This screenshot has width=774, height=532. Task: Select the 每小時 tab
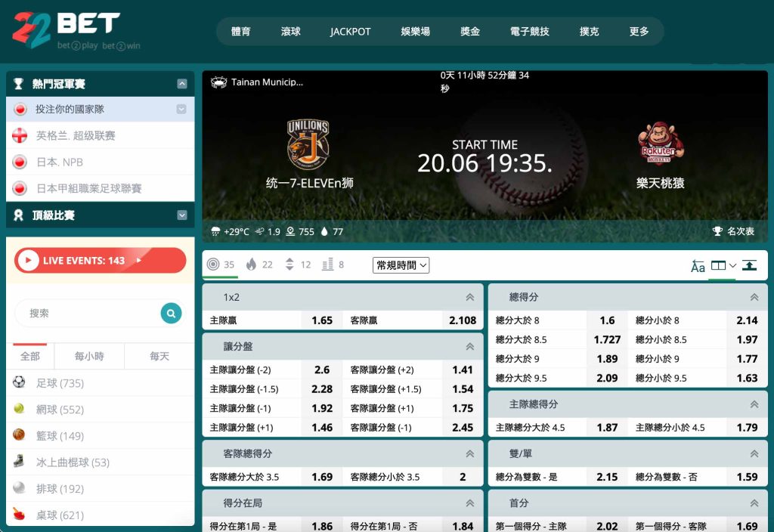pyautogui.click(x=89, y=357)
